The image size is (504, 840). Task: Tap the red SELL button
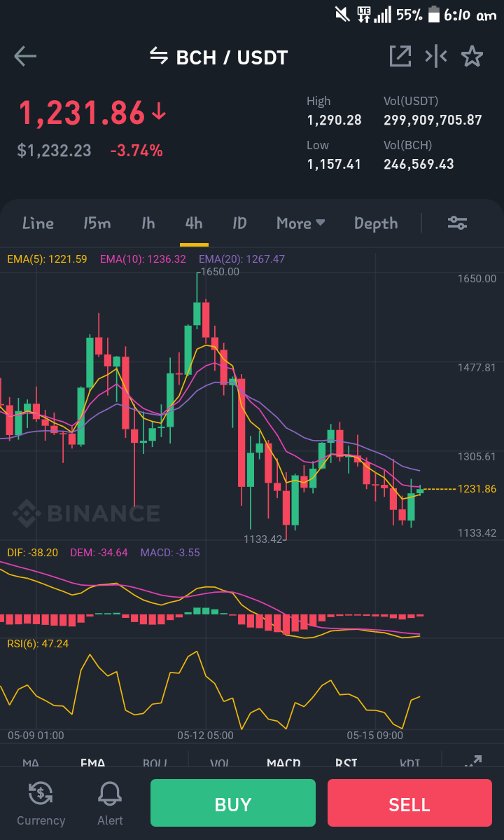pos(409,802)
